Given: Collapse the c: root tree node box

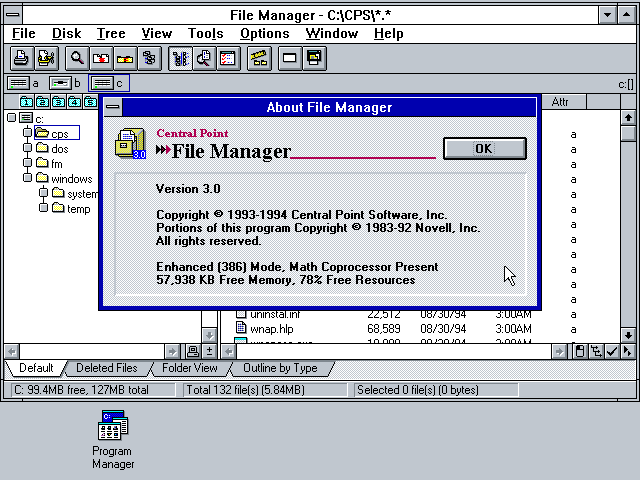Looking at the screenshot, I should click(x=11, y=118).
